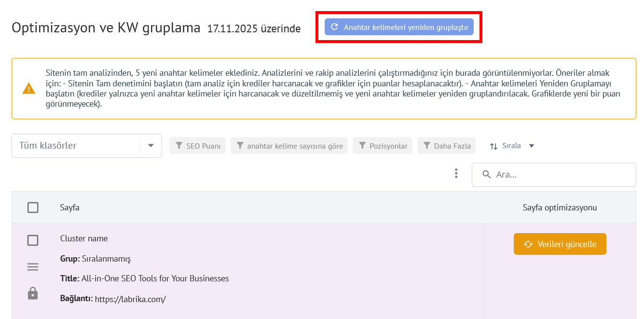Click the keyword list icon on the page row
Viewport: 644px width, 319px height.
pos(33,266)
